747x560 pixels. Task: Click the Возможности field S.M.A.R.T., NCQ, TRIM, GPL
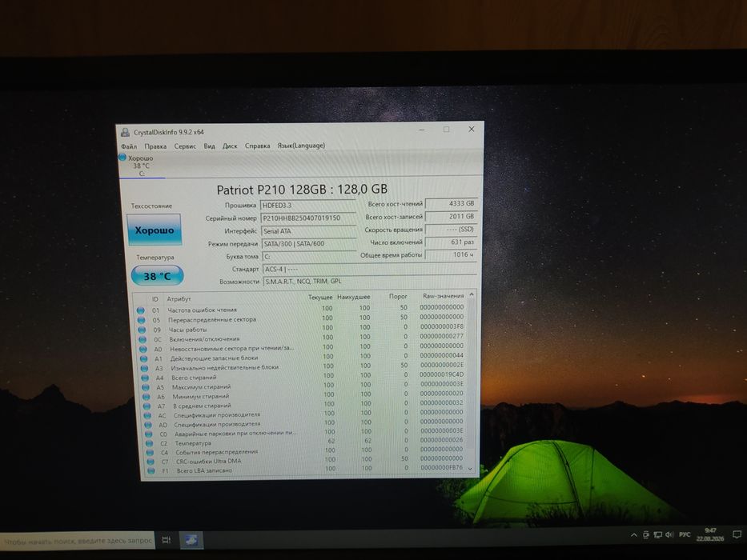click(x=370, y=281)
